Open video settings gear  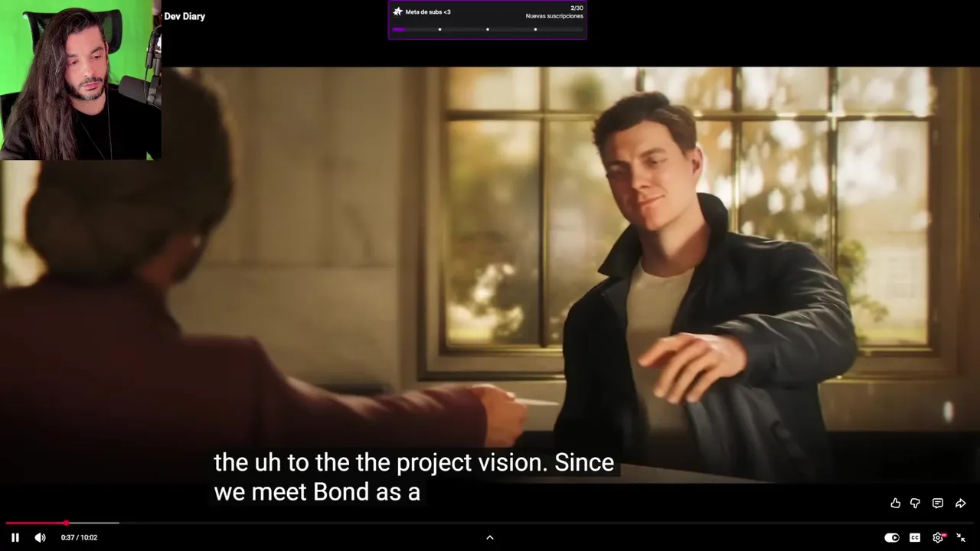[938, 537]
